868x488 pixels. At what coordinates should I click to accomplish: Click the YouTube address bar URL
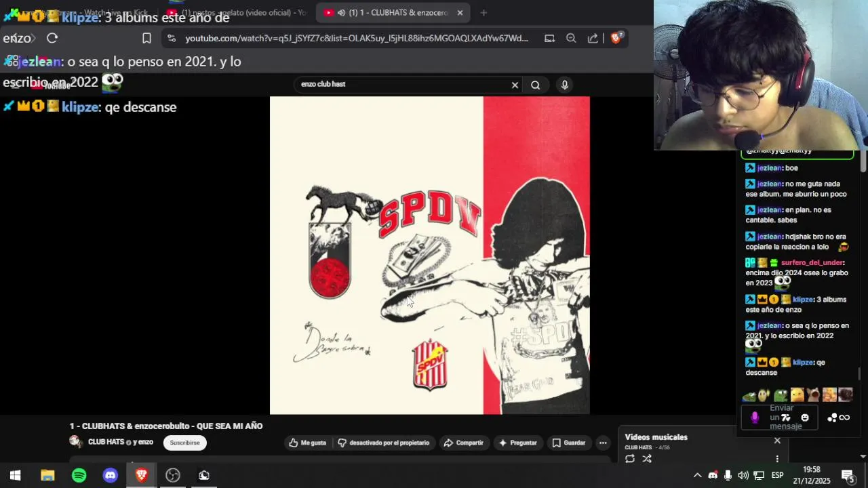(357, 39)
